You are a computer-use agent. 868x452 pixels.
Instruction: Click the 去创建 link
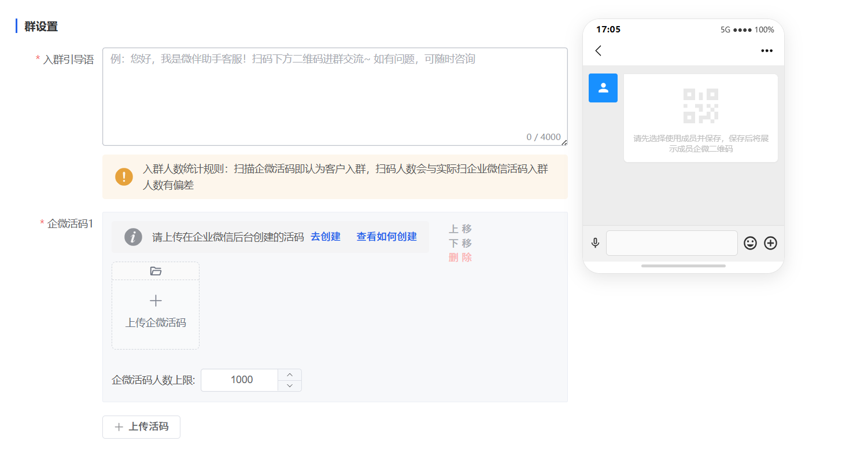pyautogui.click(x=326, y=237)
